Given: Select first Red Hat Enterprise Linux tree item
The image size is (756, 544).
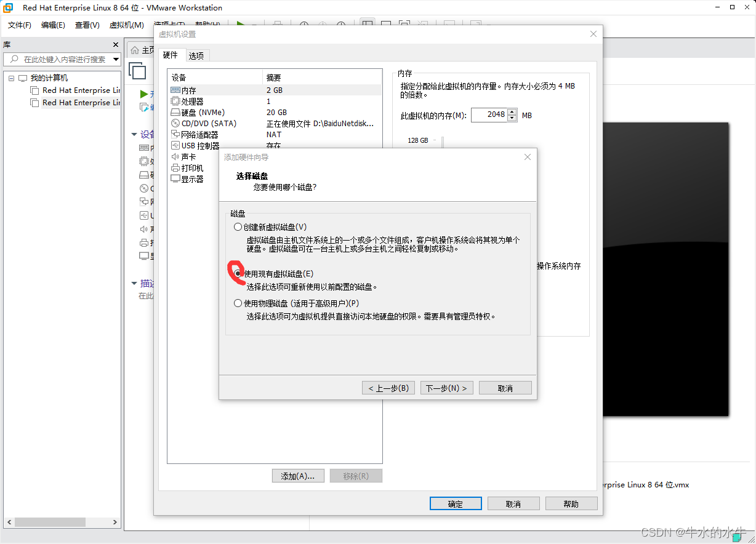Looking at the screenshot, I should tap(75, 90).
